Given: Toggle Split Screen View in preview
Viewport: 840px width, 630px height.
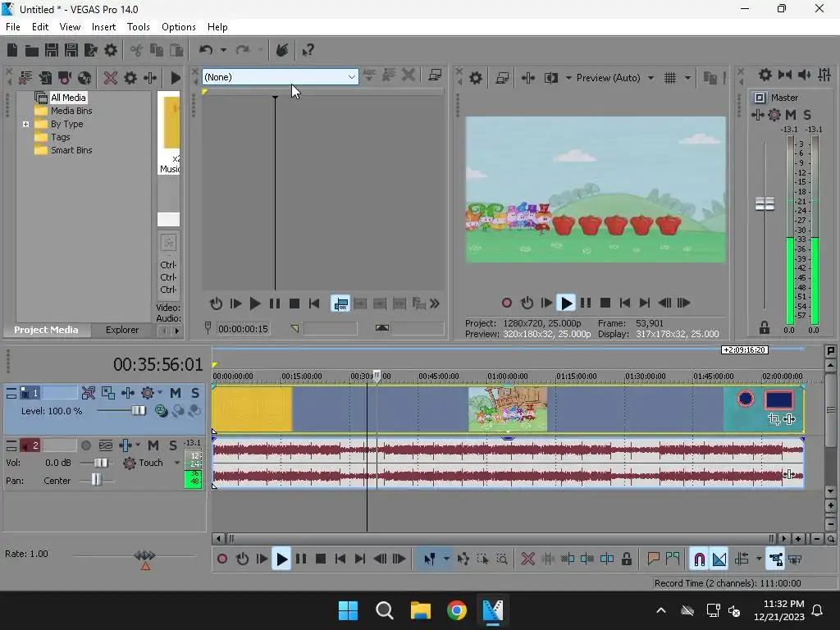Looking at the screenshot, I should click(550, 78).
